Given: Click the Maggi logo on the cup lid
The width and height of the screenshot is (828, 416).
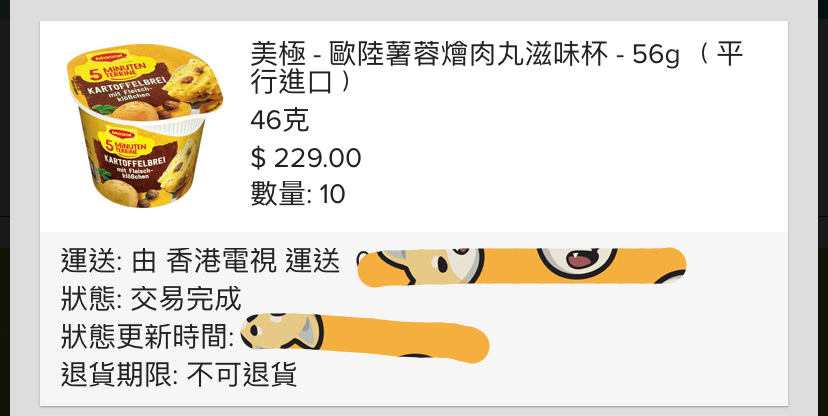Looking at the screenshot, I should pyautogui.click(x=105, y=58).
